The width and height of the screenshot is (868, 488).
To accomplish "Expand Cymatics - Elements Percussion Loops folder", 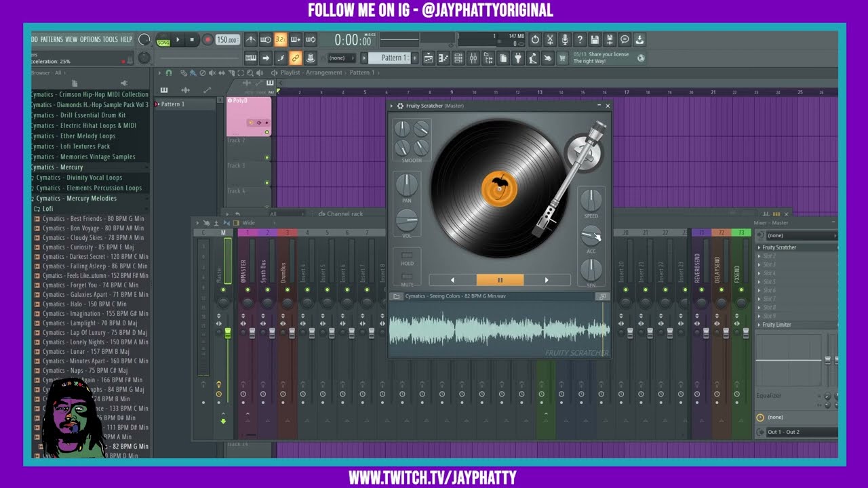I will click(90, 188).
